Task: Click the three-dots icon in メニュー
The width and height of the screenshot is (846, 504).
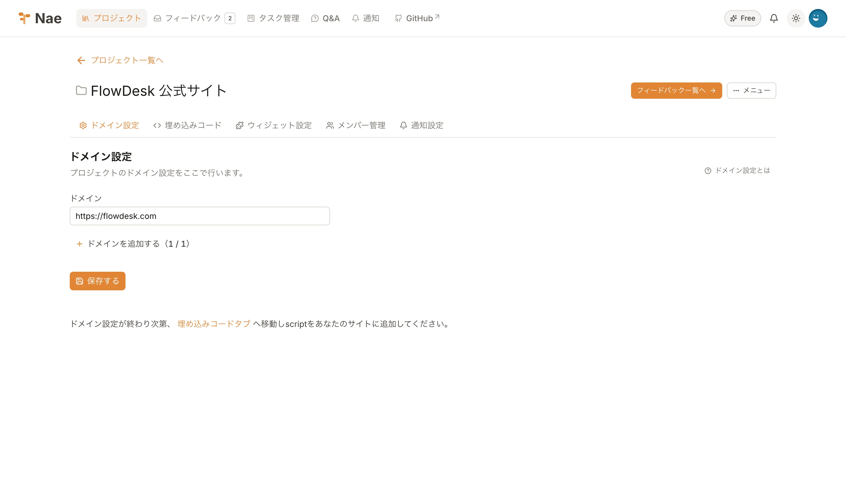Action: (736, 91)
